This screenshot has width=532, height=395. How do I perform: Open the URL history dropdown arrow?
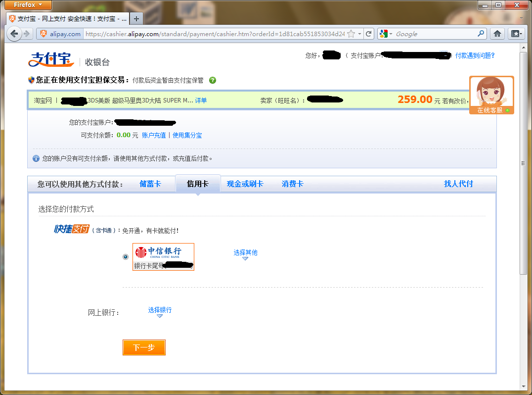pyautogui.click(x=359, y=34)
